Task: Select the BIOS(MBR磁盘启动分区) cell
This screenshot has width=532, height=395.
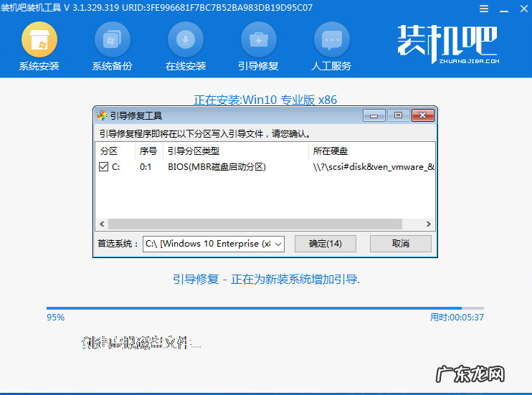Action: point(217,167)
